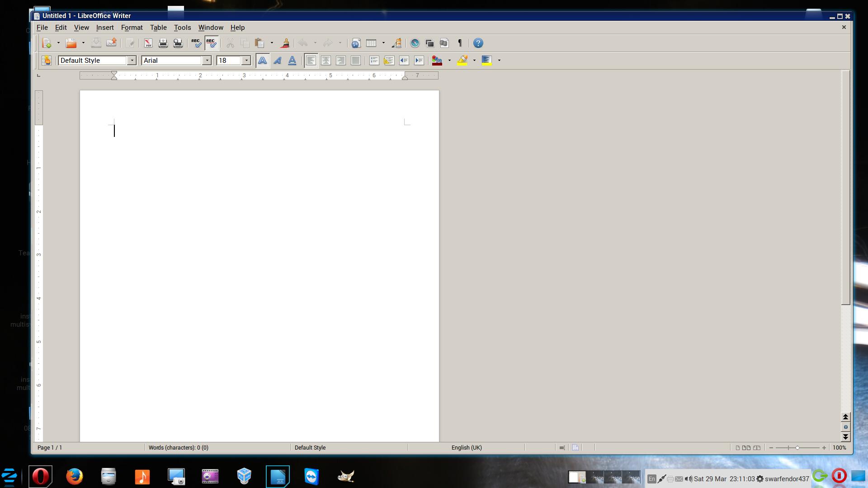868x488 pixels.
Task: Open the Tools menu
Action: tap(182, 28)
